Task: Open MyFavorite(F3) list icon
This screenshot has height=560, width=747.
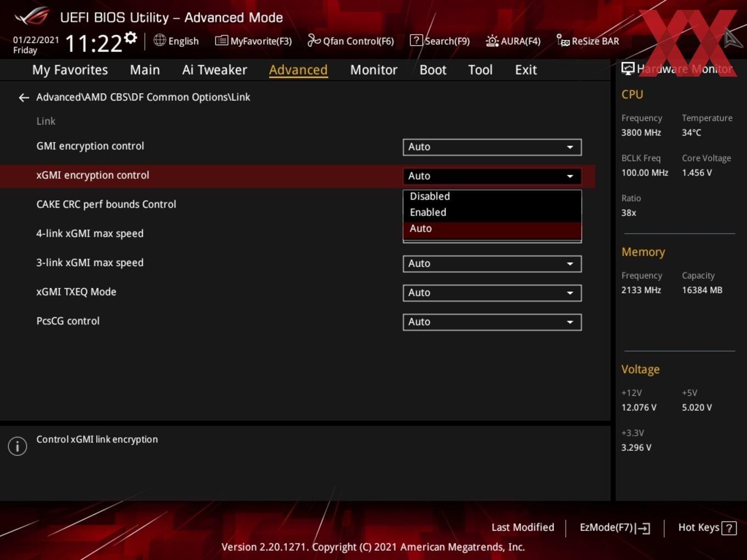Action: [x=221, y=41]
